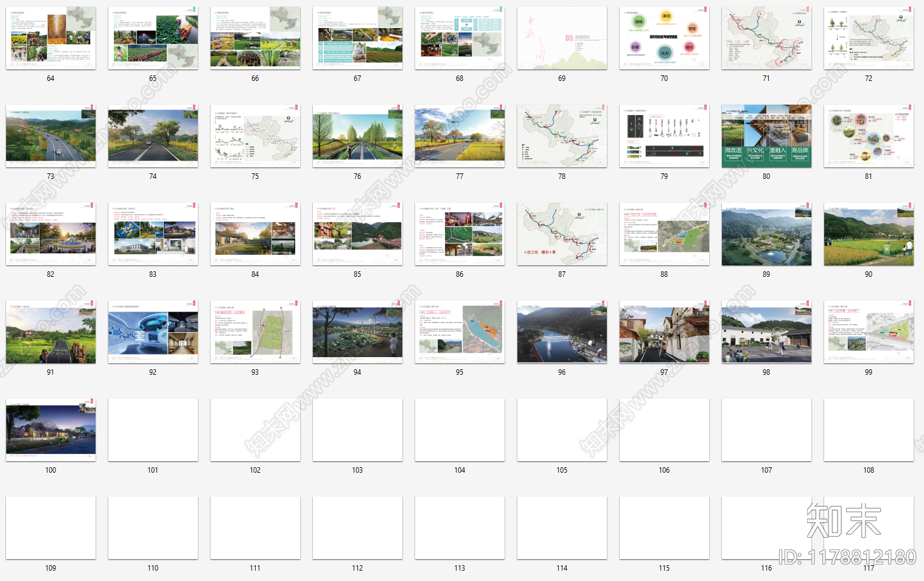The height and width of the screenshot is (581, 924).
Task: Select route map slide 71
Action: pyautogui.click(x=766, y=38)
